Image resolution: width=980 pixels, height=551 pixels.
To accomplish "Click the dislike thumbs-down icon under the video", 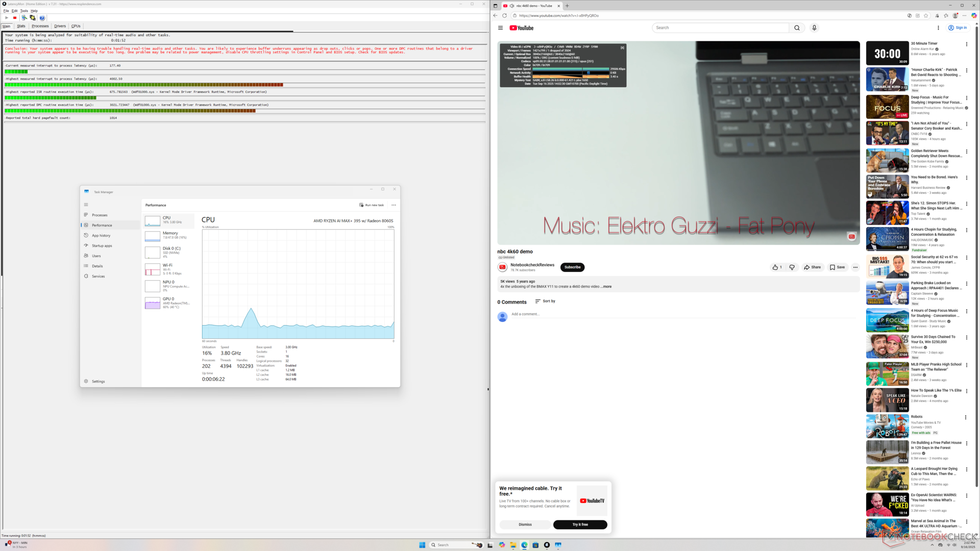I will coord(792,267).
